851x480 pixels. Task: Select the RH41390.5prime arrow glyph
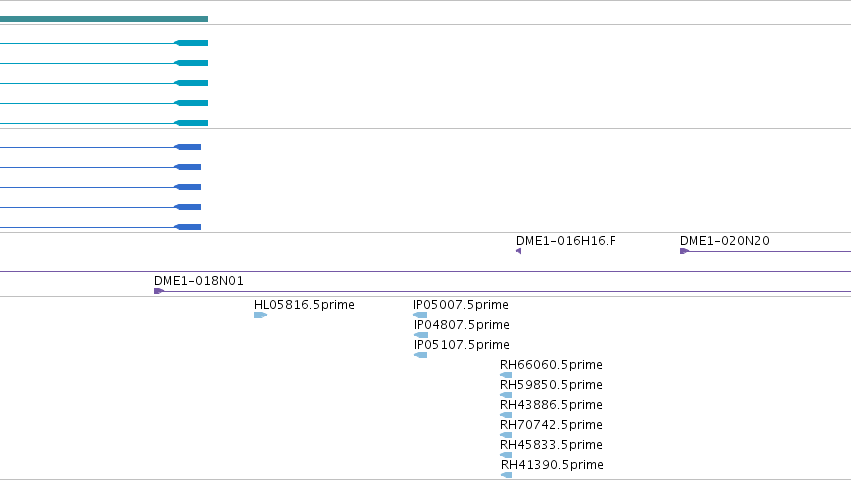tap(506, 475)
